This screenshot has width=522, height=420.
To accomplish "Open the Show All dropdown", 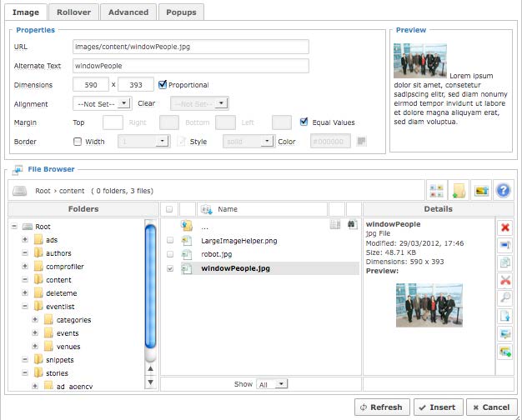I will pyautogui.click(x=272, y=384).
